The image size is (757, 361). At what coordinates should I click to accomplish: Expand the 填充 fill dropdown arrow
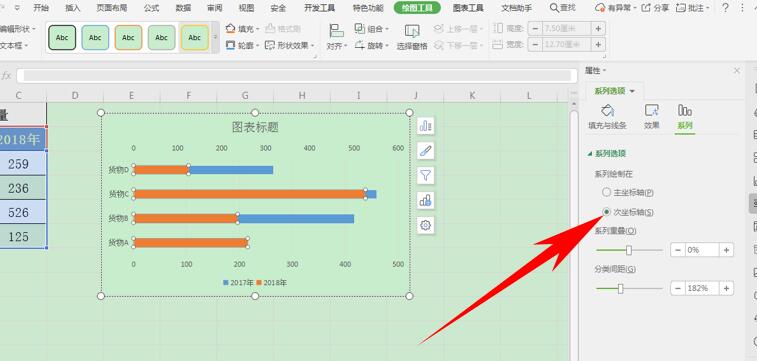pos(258,29)
